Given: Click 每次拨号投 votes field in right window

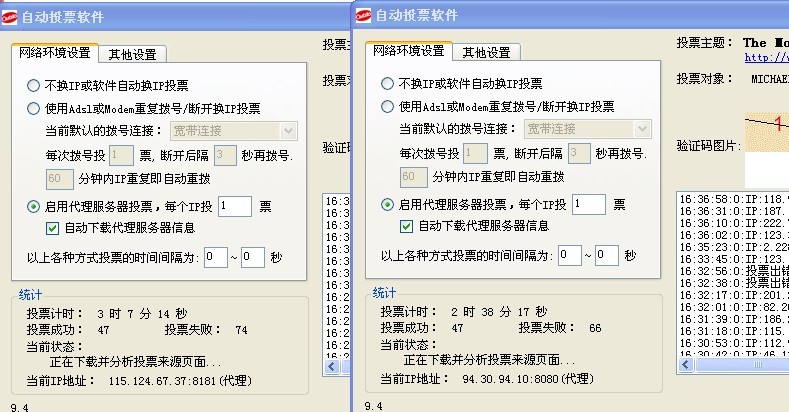Looking at the screenshot, I should coord(475,153).
